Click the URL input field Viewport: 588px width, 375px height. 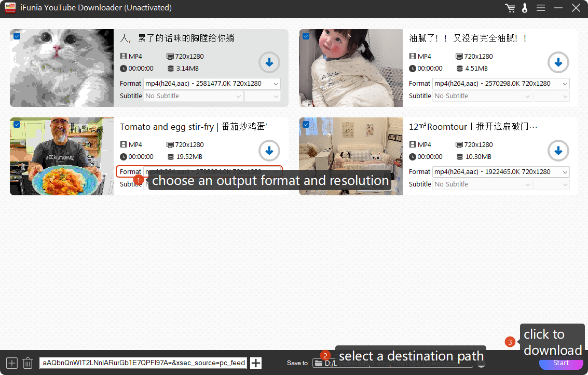click(x=144, y=363)
